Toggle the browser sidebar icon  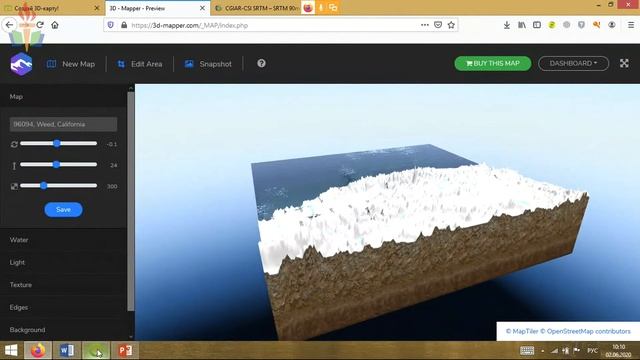point(537,25)
